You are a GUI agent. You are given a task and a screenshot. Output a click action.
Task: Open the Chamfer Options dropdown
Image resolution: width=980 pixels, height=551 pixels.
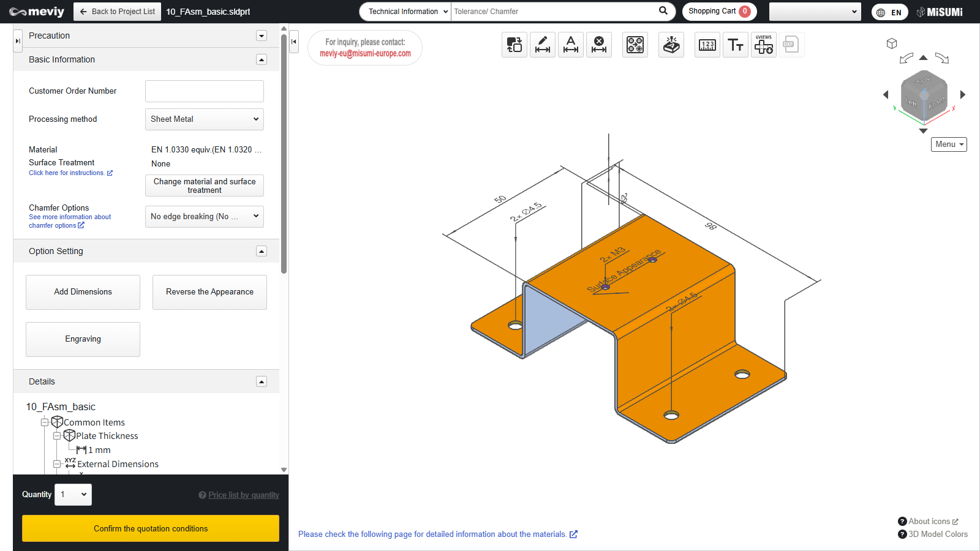(205, 217)
